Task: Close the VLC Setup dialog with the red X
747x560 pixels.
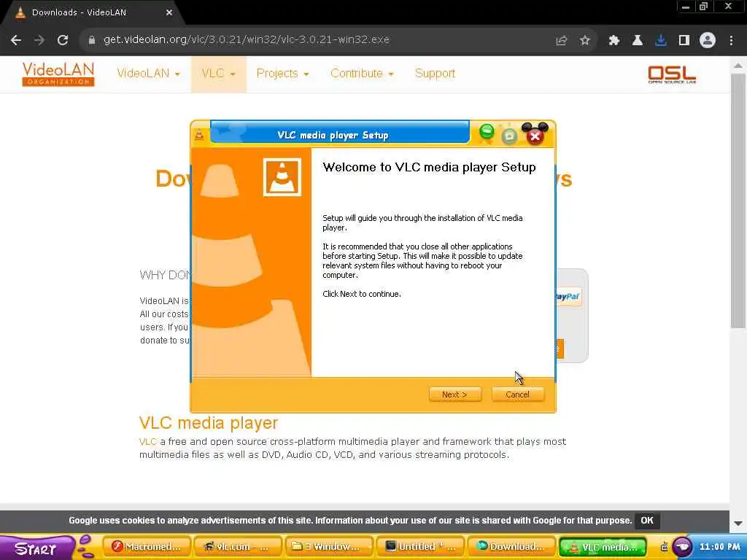Action: (x=535, y=136)
